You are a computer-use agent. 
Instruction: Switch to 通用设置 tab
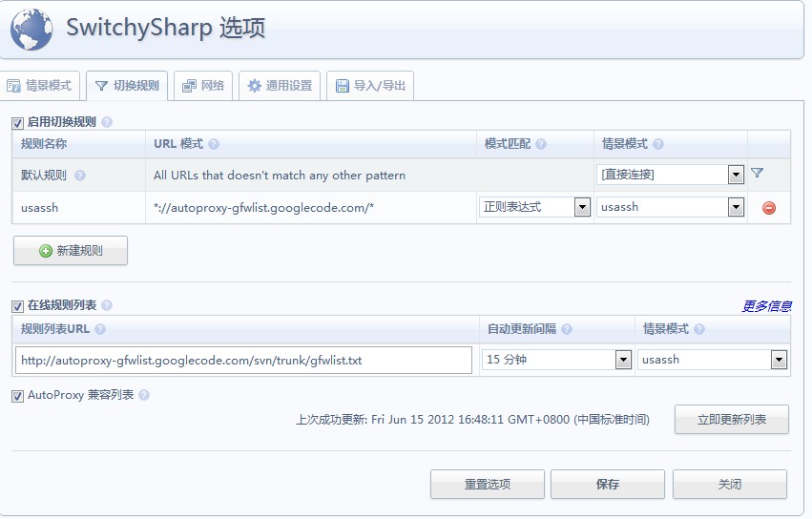coord(280,86)
